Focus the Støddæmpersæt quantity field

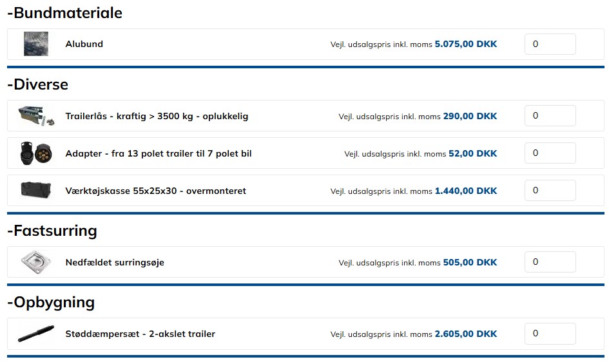click(550, 334)
